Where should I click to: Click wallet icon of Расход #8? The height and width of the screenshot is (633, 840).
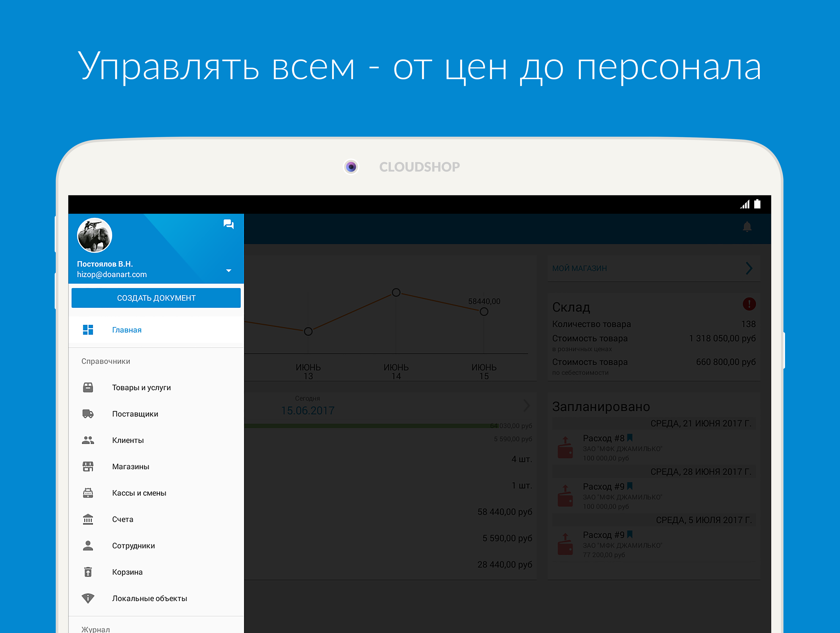point(565,447)
